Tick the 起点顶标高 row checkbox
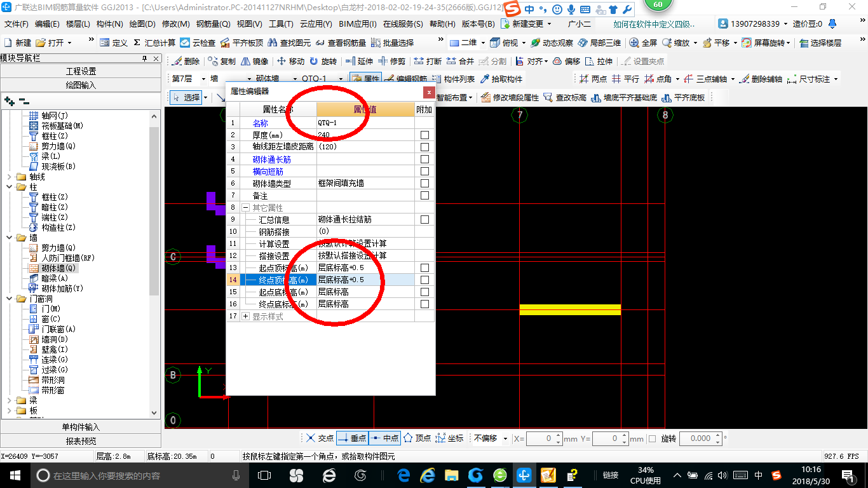The width and height of the screenshot is (868, 488). pyautogui.click(x=424, y=268)
